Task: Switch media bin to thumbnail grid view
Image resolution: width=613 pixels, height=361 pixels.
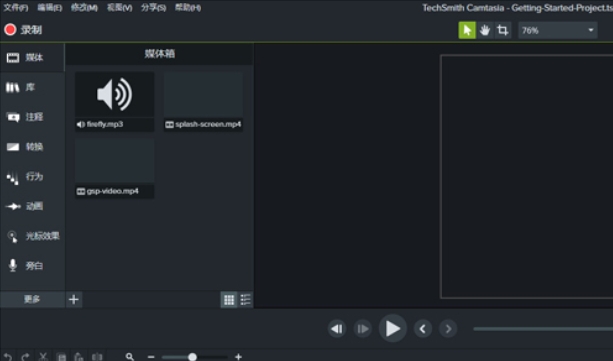Action: tap(229, 300)
